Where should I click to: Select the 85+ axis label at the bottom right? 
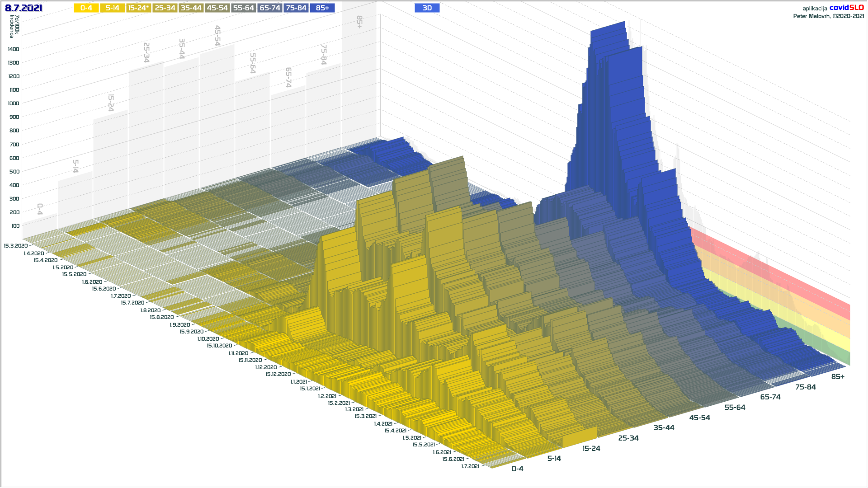(838, 377)
